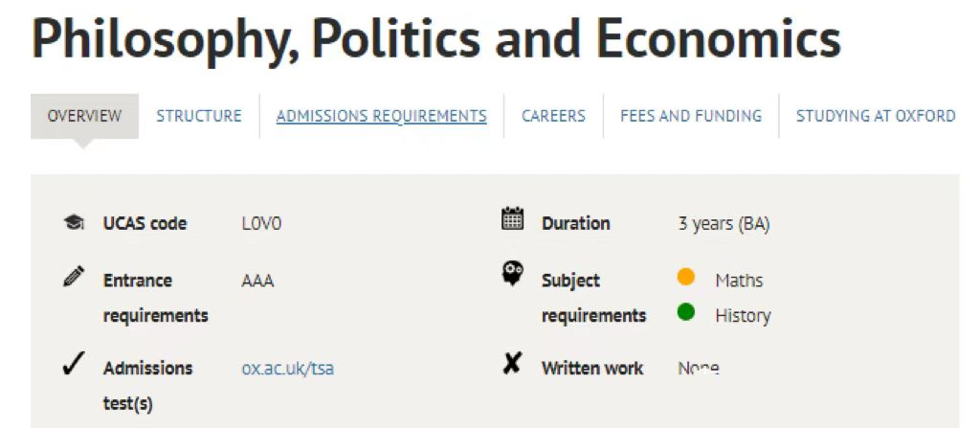The image size is (980, 428).
Task: Click the Philosophy, Politics and Economics heading
Action: [436, 39]
